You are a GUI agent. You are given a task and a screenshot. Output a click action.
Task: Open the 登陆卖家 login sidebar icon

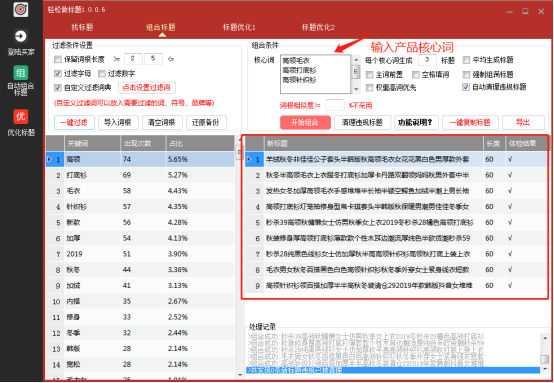tap(21, 36)
